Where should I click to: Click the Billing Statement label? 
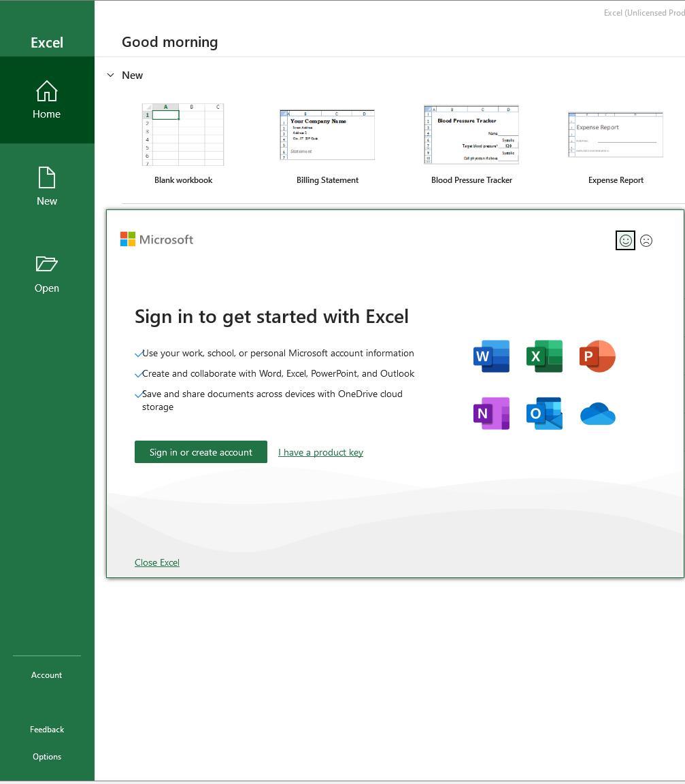coord(327,180)
